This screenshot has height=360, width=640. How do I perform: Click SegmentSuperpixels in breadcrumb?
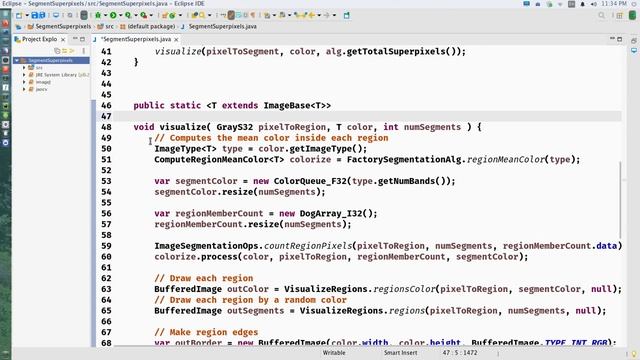pyautogui.click(x=63, y=26)
